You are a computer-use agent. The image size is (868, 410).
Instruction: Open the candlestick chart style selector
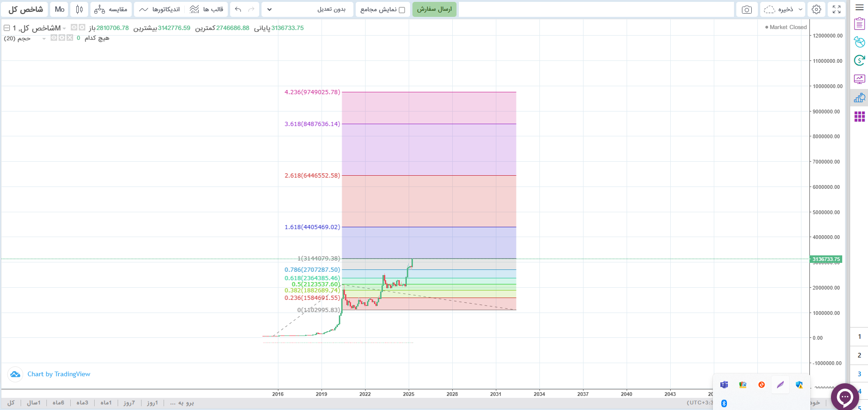tap(79, 9)
